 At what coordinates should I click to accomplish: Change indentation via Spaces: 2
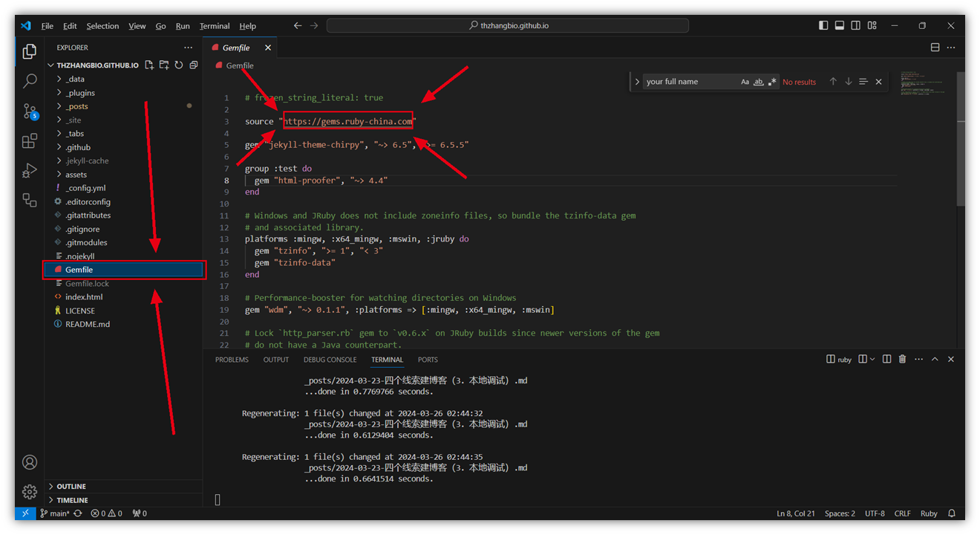[840, 513]
